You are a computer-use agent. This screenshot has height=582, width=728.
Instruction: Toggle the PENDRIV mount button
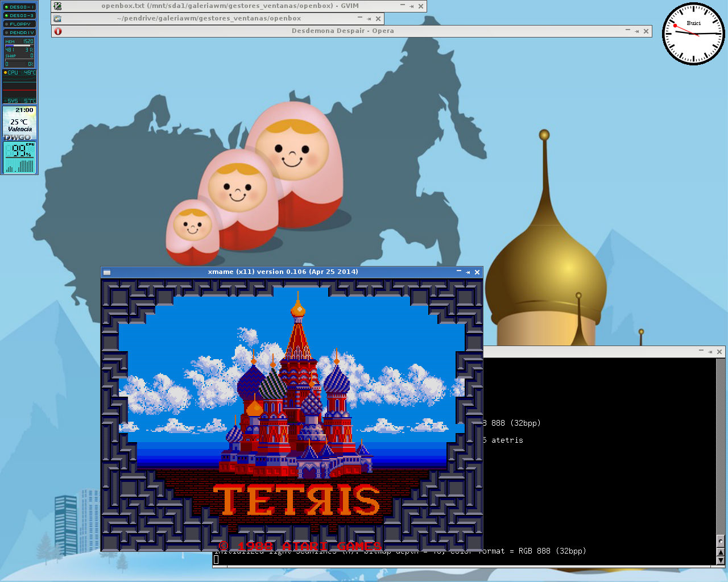click(x=19, y=32)
